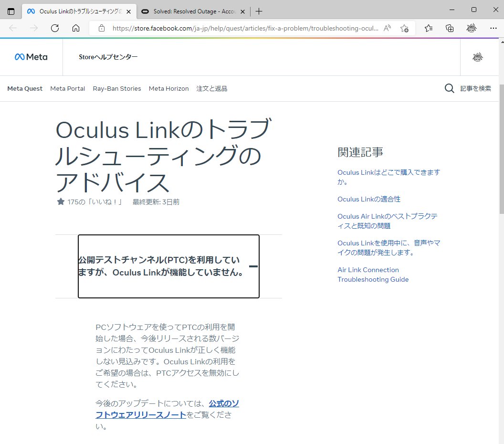The image size is (504, 444).
Task: Open browser profile avatar icon
Action: point(472,28)
